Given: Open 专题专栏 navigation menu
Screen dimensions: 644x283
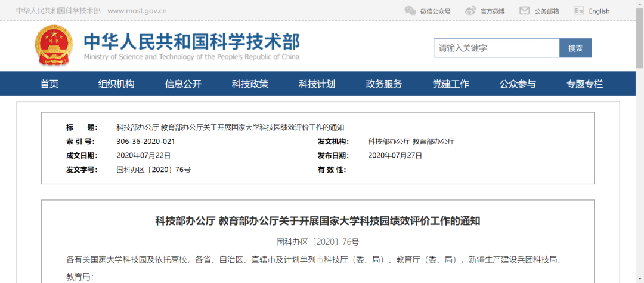Looking at the screenshot, I should [x=585, y=84].
